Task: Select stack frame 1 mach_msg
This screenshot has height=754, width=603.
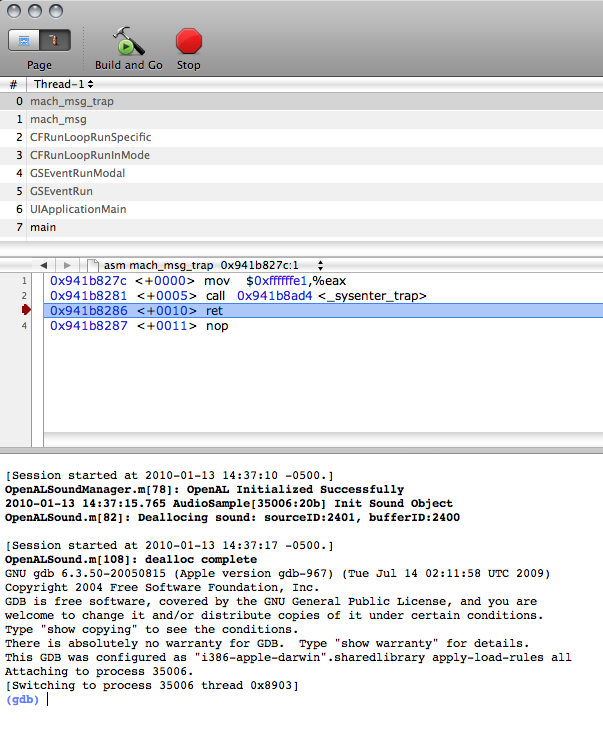Action: point(302,119)
